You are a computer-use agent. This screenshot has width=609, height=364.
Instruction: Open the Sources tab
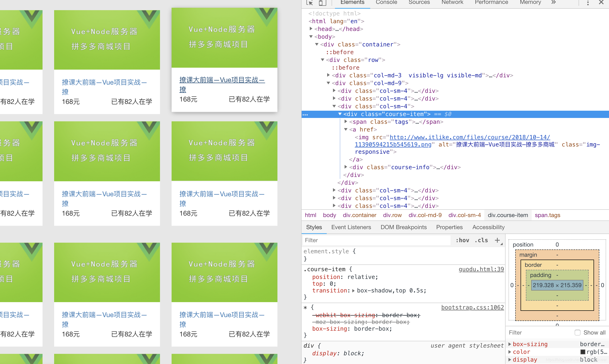click(x=419, y=2)
